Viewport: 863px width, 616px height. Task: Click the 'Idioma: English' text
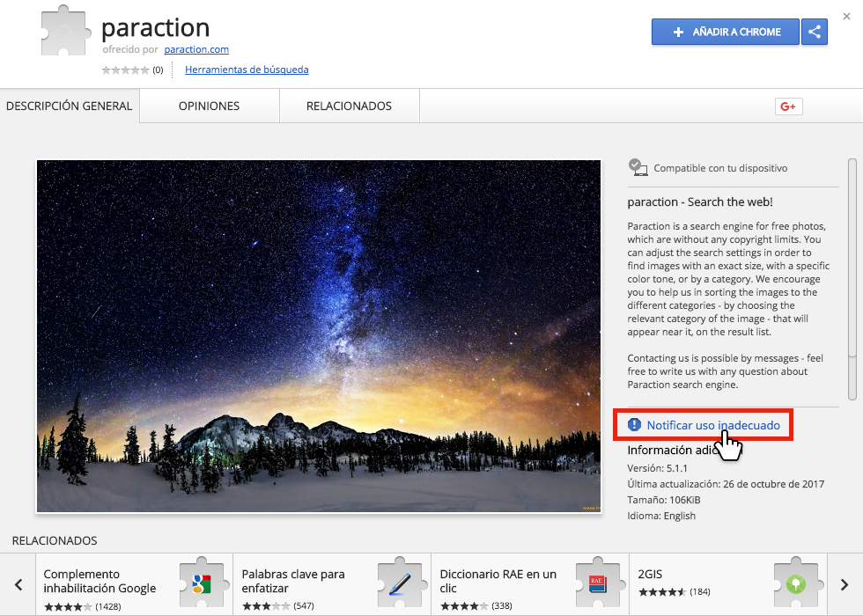[661, 516]
